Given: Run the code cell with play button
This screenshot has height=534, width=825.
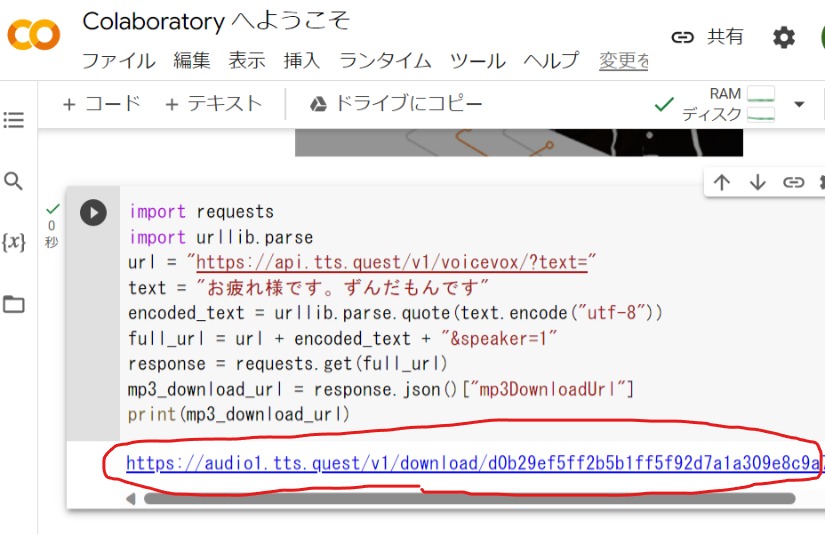Looking at the screenshot, I should (93, 212).
